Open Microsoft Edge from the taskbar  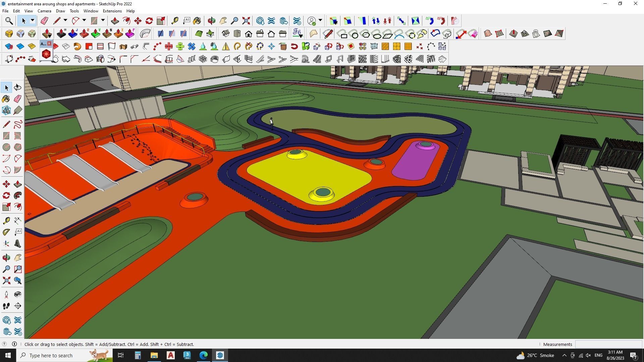coord(204,355)
